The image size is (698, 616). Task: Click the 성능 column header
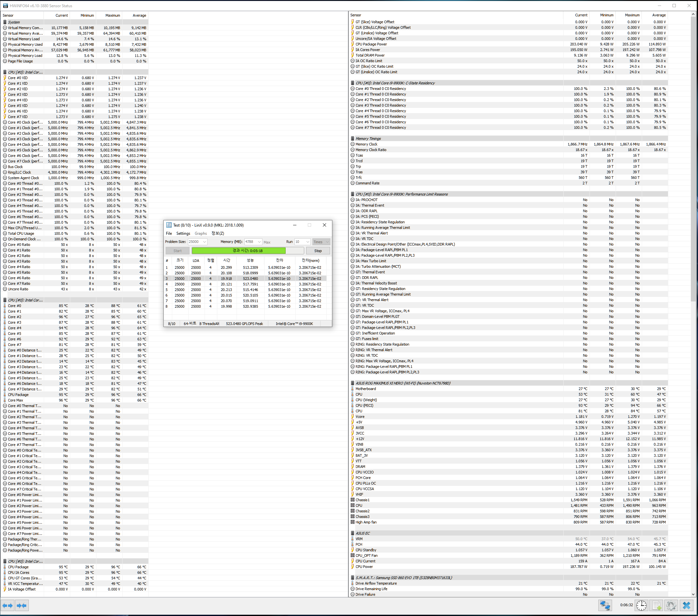[250, 260]
